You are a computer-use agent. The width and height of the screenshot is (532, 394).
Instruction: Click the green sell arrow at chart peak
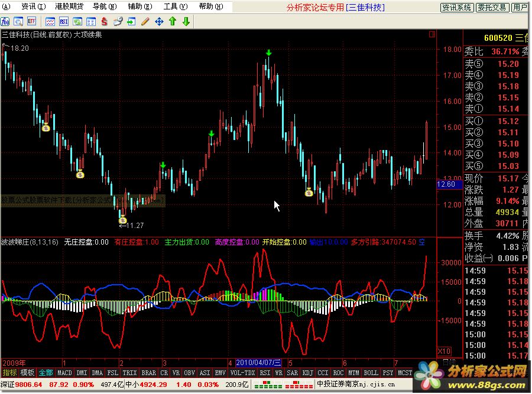pyautogui.click(x=269, y=53)
